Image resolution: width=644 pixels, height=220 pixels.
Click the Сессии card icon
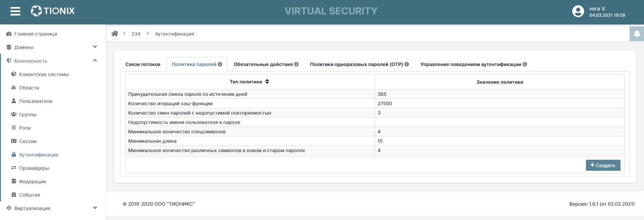pyautogui.click(x=14, y=141)
